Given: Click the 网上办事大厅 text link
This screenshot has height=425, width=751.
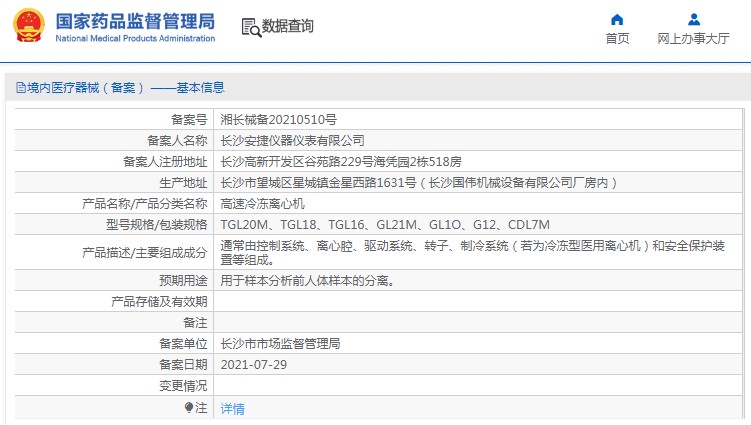Looking at the screenshot, I should 693,38.
